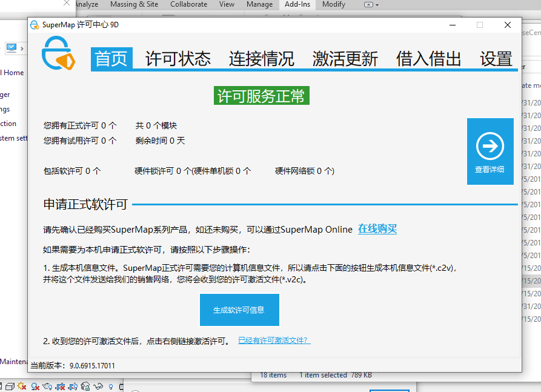The width and height of the screenshot is (541, 392).
Task: Open the Analyze ribbon tab in Revit
Action: (x=87, y=4)
